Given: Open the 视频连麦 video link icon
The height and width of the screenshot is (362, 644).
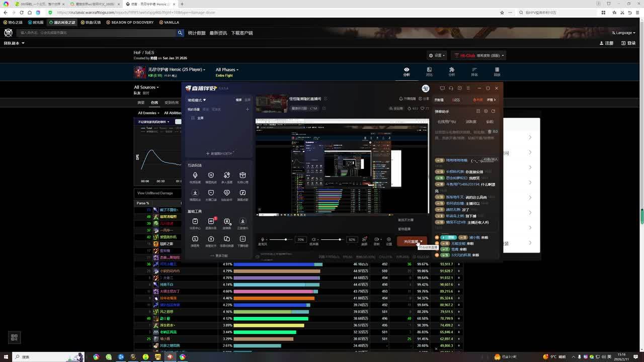Looking at the screenshot, I should (195, 175).
